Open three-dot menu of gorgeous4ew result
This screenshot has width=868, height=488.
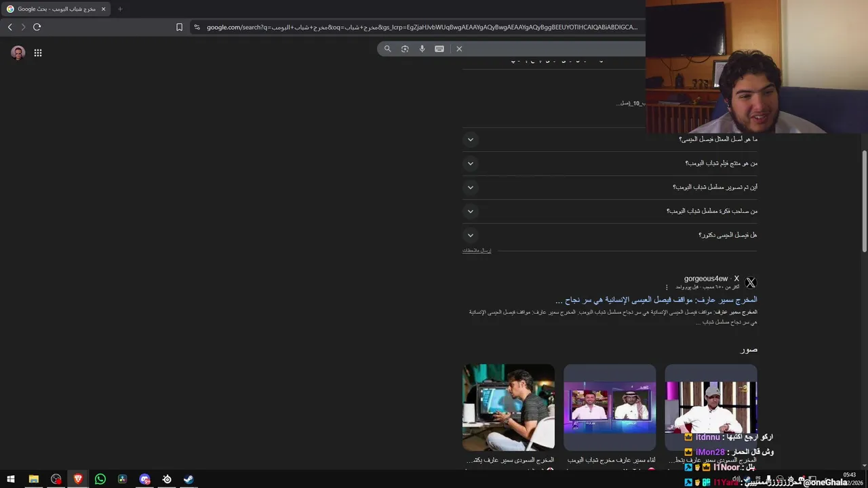[x=667, y=287]
